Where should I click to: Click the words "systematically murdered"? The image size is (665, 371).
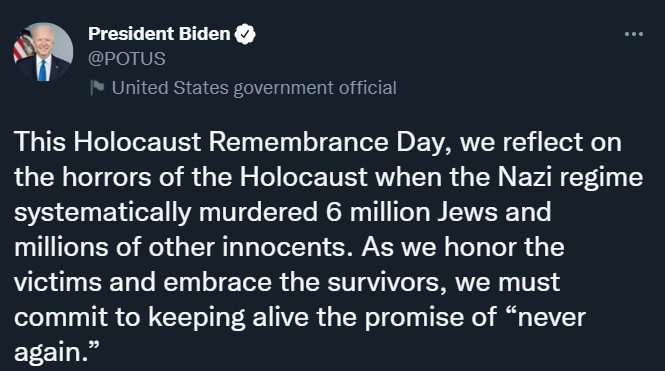166,213
